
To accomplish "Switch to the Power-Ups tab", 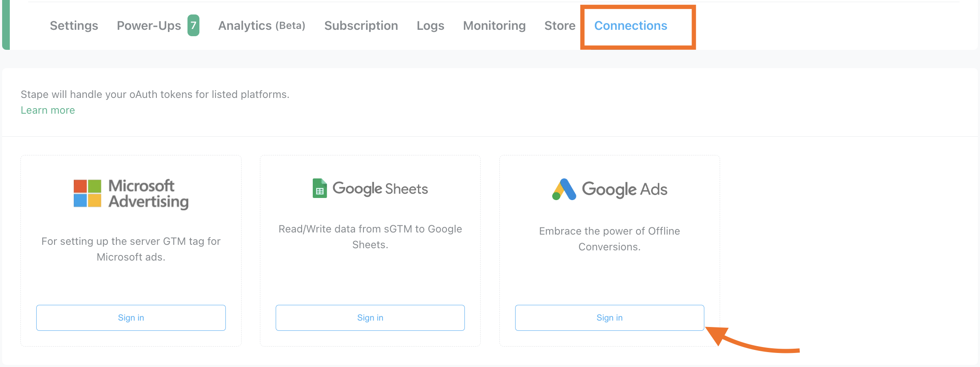I will coord(149,26).
